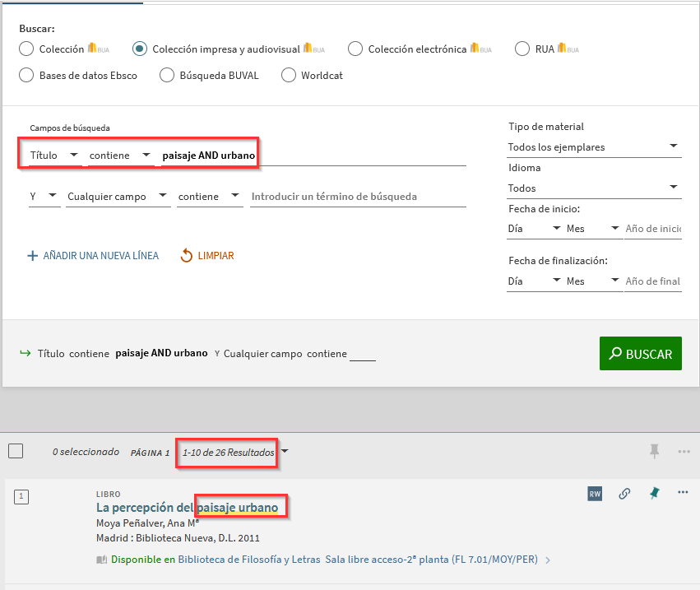Image resolution: width=700 pixels, height=590 pixels.
Task: Select the Worldcat search scope option
Action: (x=289, y=76)
